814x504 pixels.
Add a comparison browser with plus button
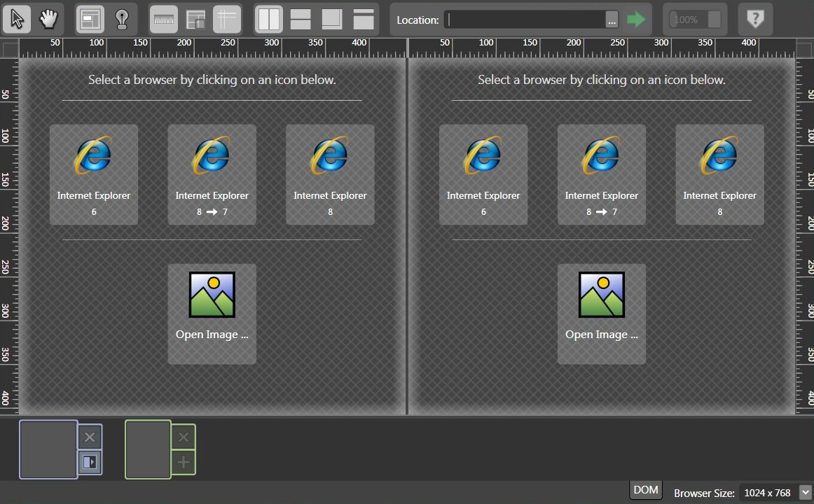184,461
